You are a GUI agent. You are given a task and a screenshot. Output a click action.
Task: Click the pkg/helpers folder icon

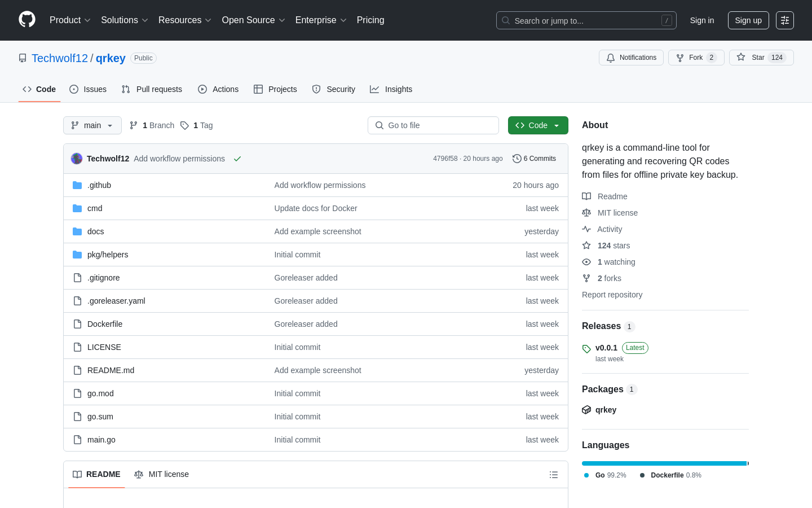77,255
